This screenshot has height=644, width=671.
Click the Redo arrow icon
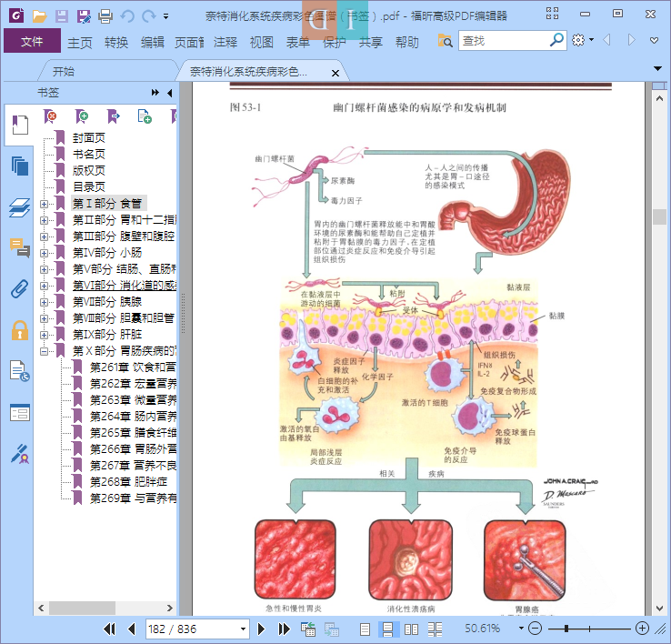(148, 16)
